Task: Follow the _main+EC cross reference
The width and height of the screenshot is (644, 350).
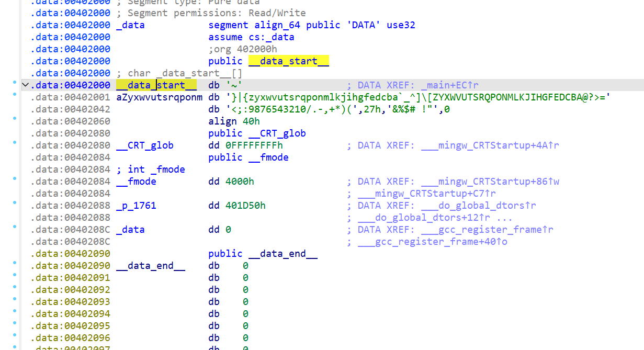Action: (449, 85)
